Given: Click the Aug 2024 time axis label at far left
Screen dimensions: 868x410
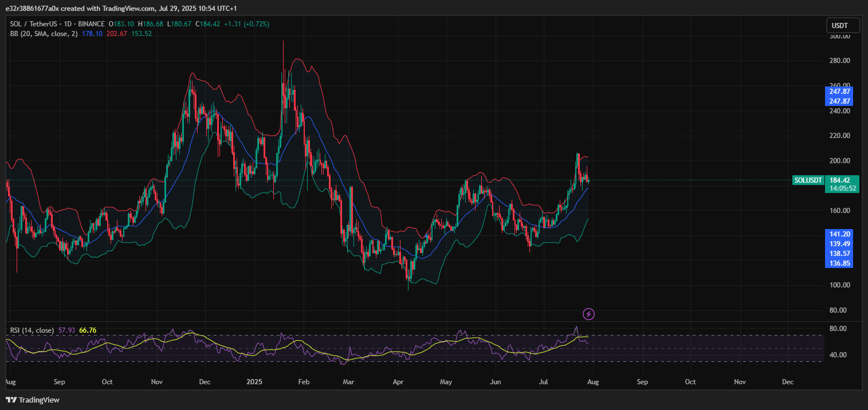Looking at the screenshot, I should [11, 381].
